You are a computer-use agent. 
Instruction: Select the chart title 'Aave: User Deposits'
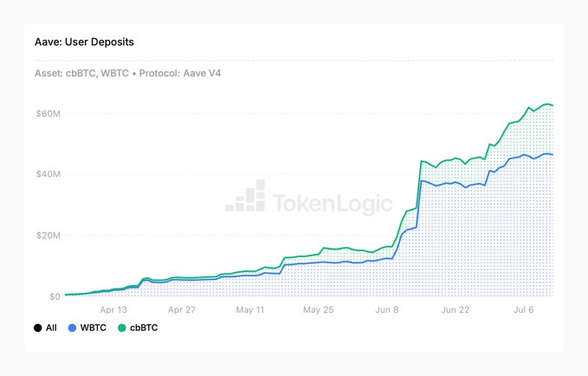click(x=84, y=42)
